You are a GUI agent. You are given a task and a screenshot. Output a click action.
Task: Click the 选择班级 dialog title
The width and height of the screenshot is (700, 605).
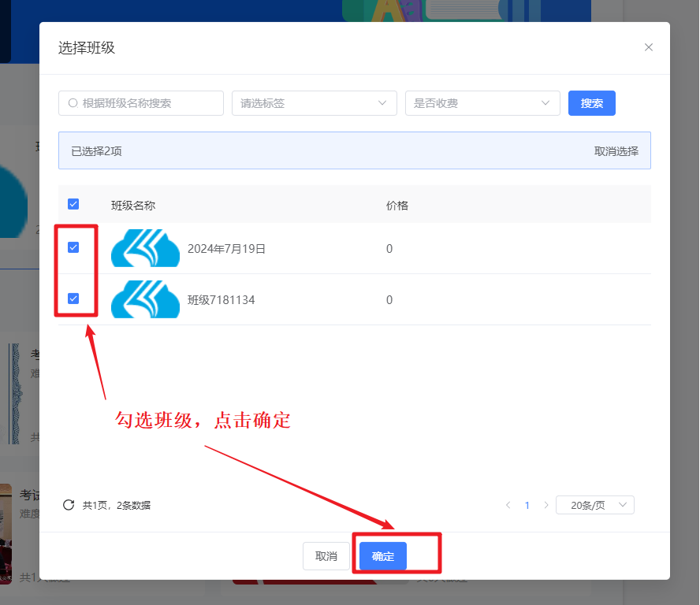(87, 47)
